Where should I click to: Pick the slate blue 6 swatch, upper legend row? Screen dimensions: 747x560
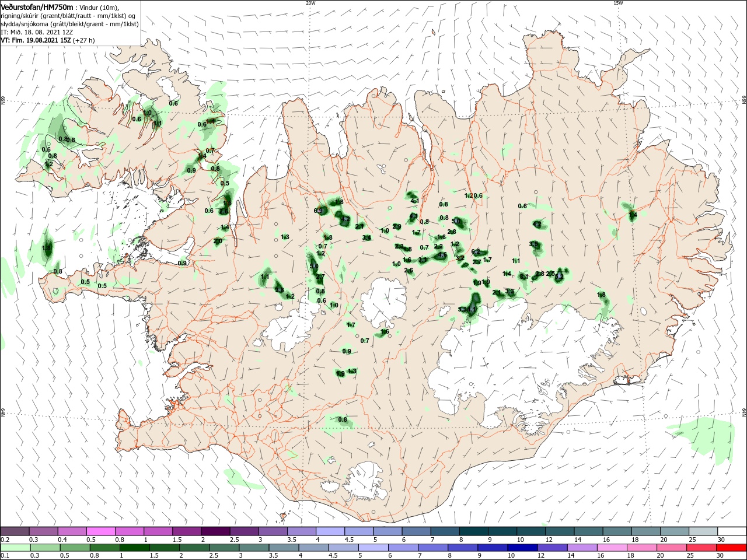pos(416,531)
